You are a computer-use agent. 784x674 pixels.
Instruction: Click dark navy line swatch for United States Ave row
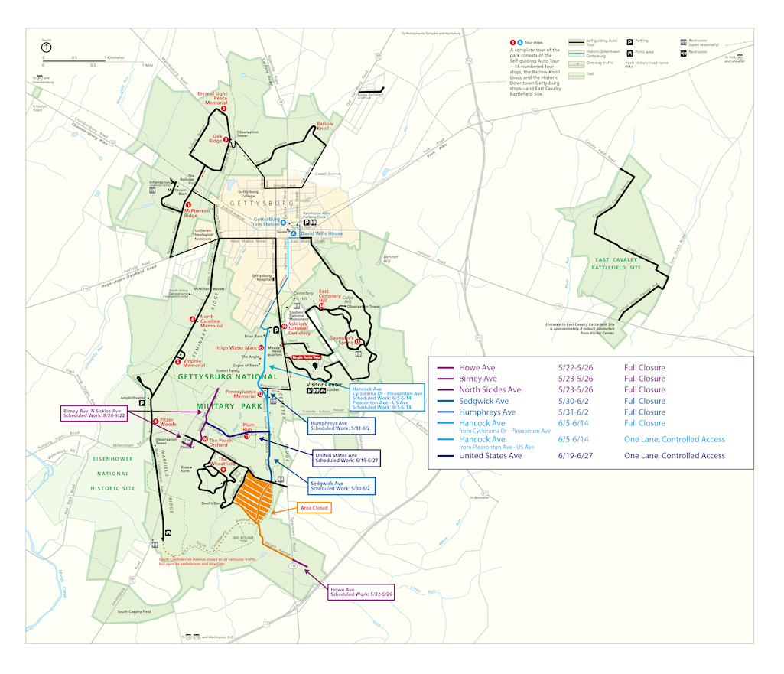pyautogui.click(x=445, y=455)
